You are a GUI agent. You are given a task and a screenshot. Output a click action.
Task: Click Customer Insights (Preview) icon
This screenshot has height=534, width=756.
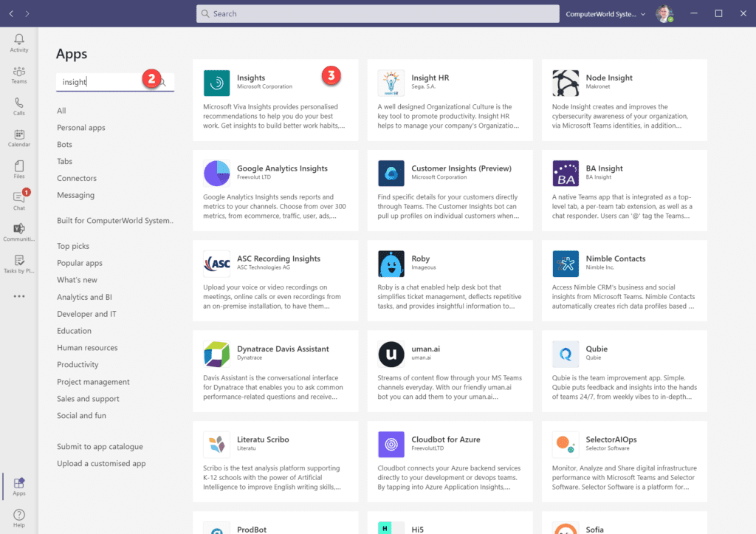click(x=391, y=173)
